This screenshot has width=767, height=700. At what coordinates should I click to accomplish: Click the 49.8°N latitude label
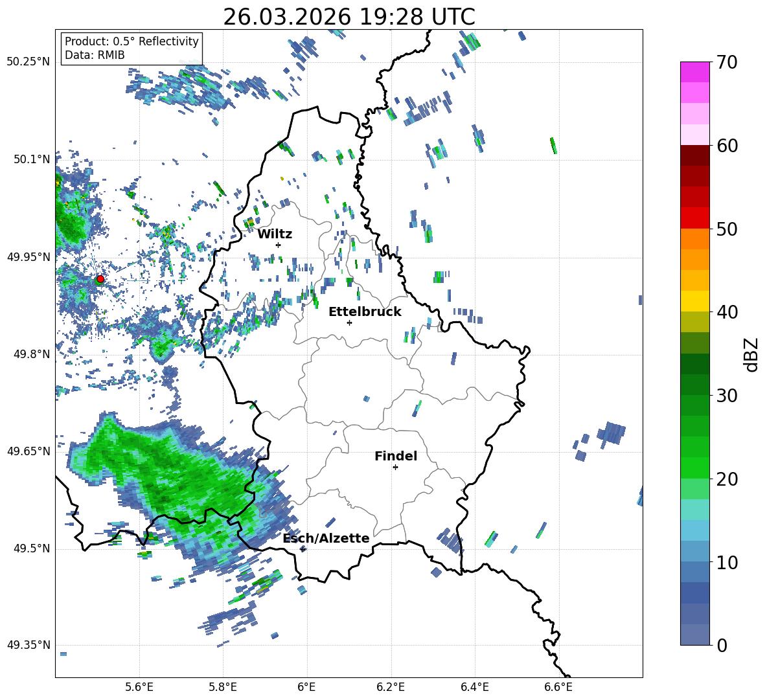click(x=32, y=354)
